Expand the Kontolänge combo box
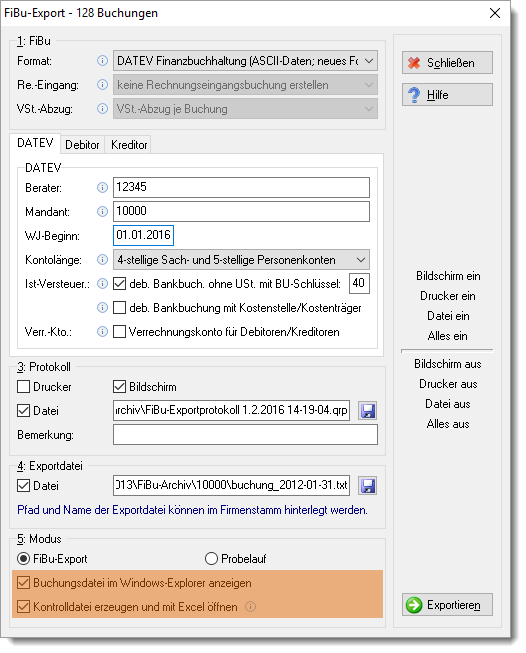526x653 pixels. point(241,260)
